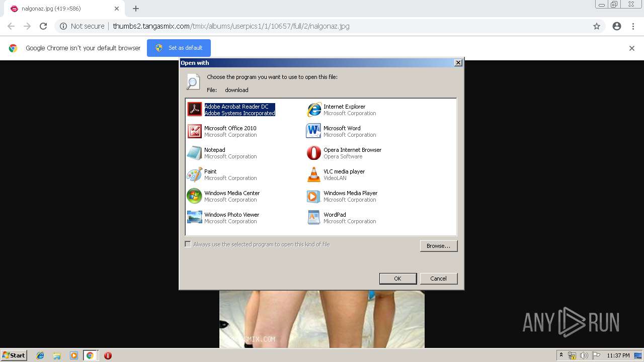This screenshot has height=362, width=644.
Task: Open Internet Explorer from the taskbar
Action: tap(40, 355)
